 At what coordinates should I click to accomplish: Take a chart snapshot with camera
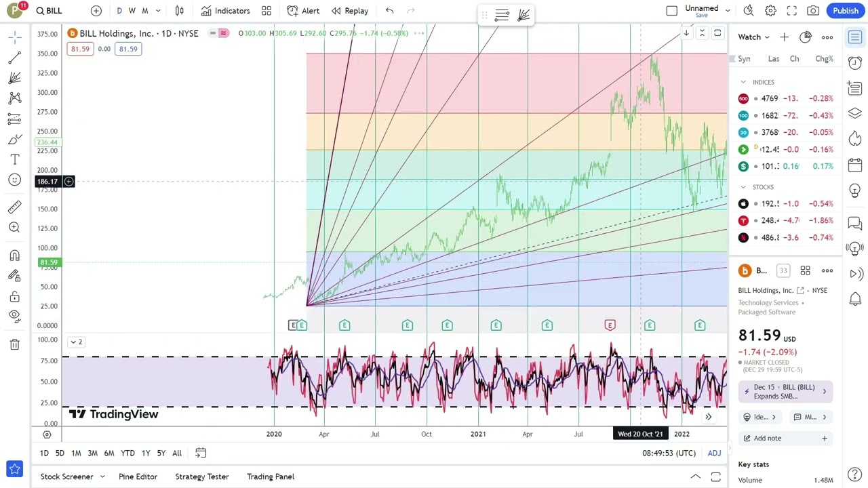point(813,11)
